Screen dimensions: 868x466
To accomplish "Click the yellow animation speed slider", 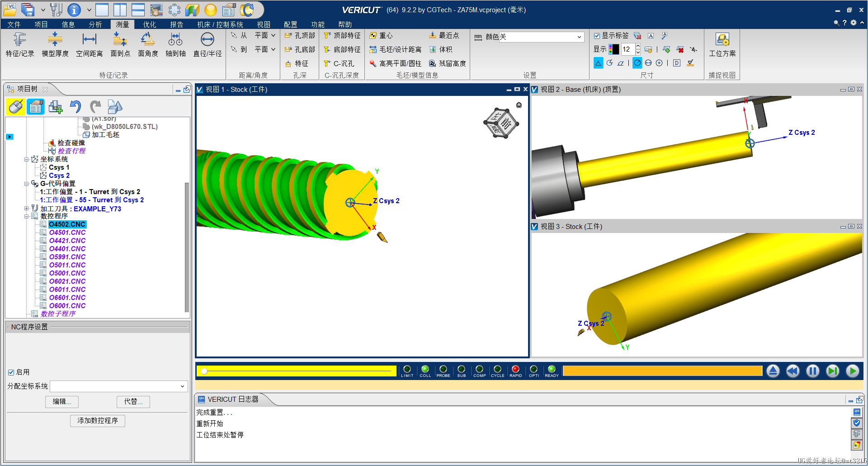I will 297,371.
